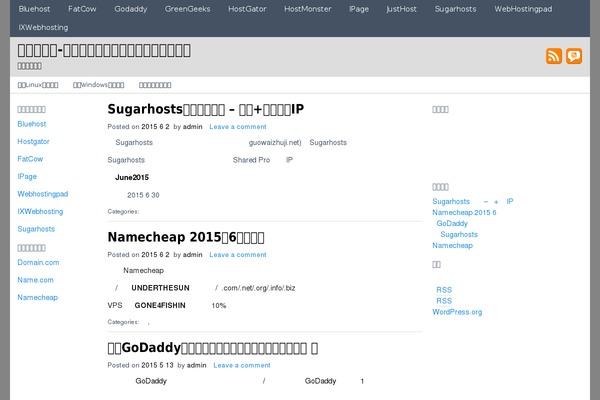Image resolution: width=600 pixels, height=400 pixels.
Task: Open Sugarhosts in top navigation bar
Action: 455,9
